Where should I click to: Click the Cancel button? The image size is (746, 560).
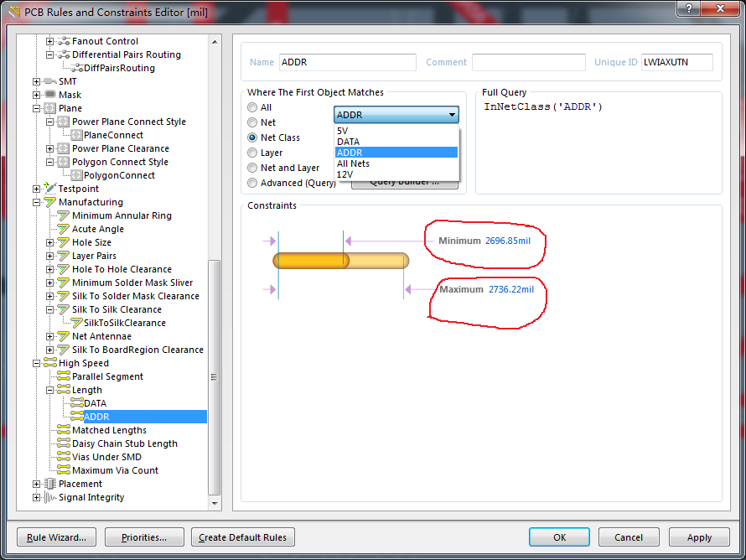coord(629,537)
